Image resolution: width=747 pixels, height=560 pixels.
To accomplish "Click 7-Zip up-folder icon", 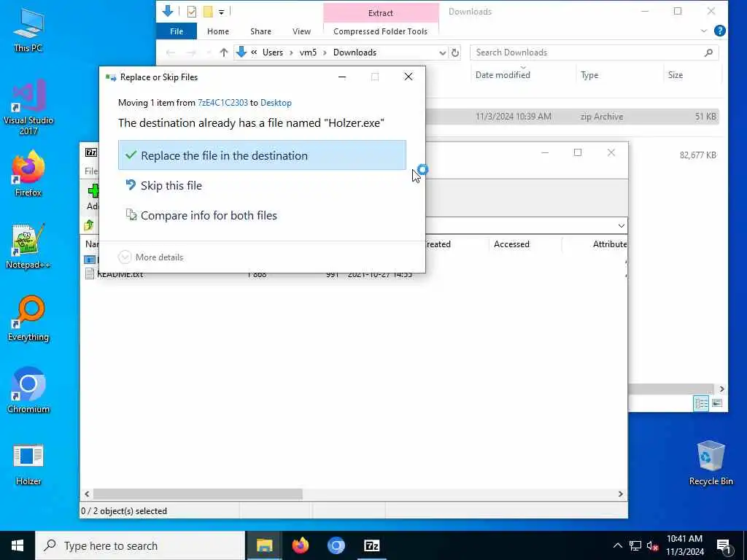I will point(89,225).
